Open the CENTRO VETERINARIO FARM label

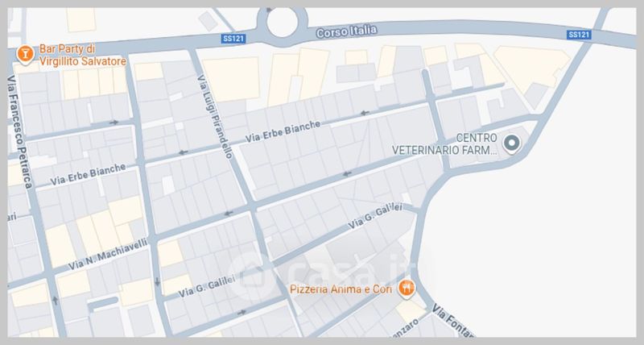[444, 144]
